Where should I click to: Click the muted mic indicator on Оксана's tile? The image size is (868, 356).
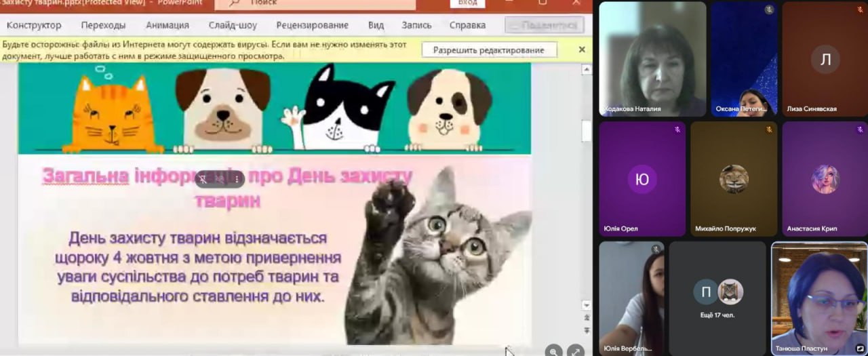(x=769, y=9)
